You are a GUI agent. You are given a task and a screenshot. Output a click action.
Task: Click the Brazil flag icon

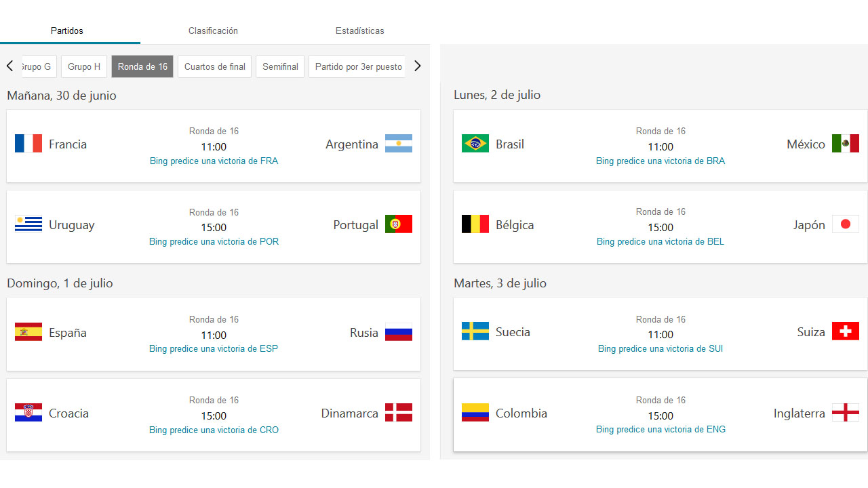[475, 144]
